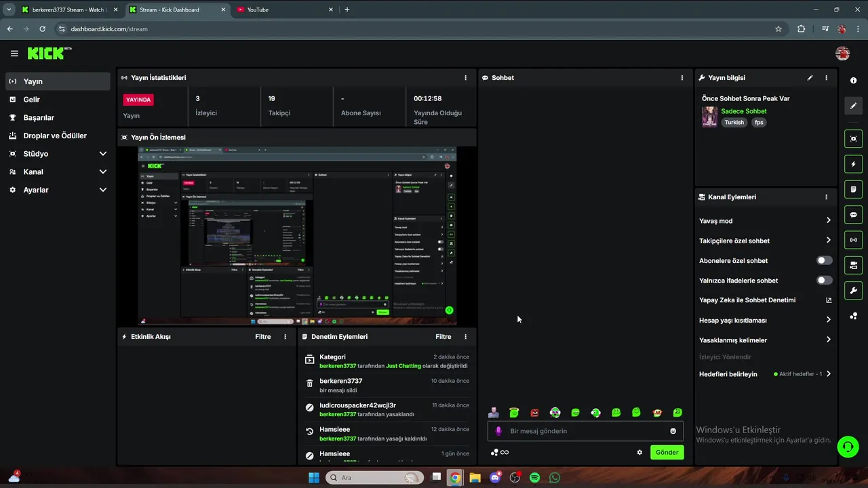Click the chat bubble icon in right rail

(x=853, y=215)
